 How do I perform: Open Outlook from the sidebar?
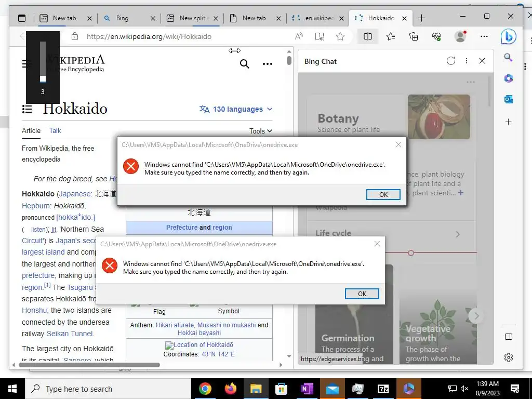tap(508, 99)
